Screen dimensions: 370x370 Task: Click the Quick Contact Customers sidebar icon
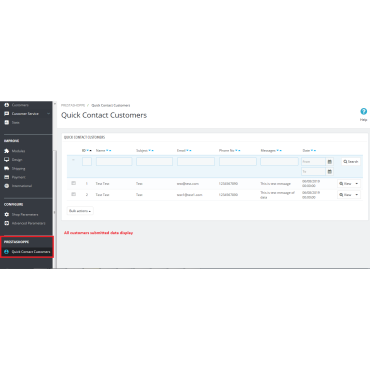coord(6,252)
